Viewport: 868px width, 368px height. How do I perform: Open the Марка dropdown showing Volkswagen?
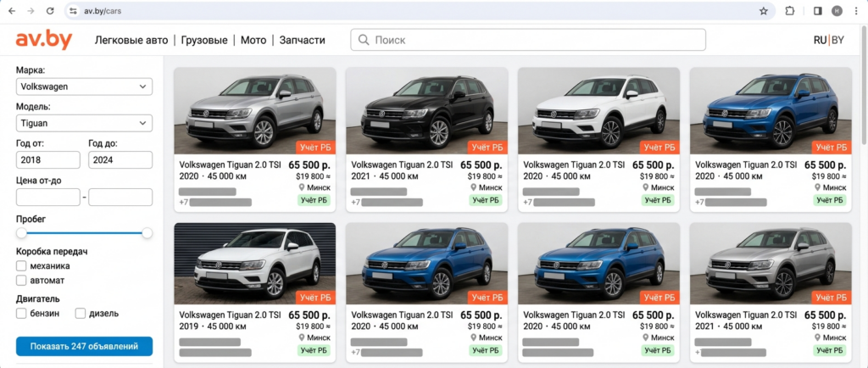coord(84,86)
